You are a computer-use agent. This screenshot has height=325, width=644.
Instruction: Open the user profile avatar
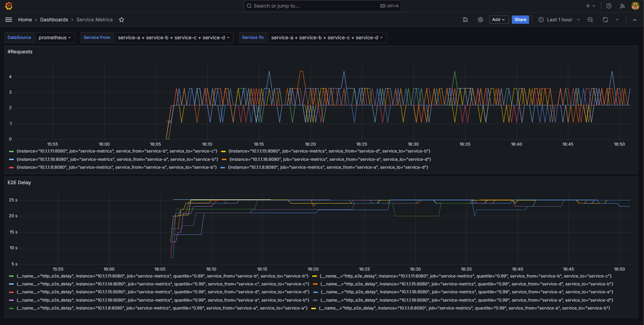[635, 6]
